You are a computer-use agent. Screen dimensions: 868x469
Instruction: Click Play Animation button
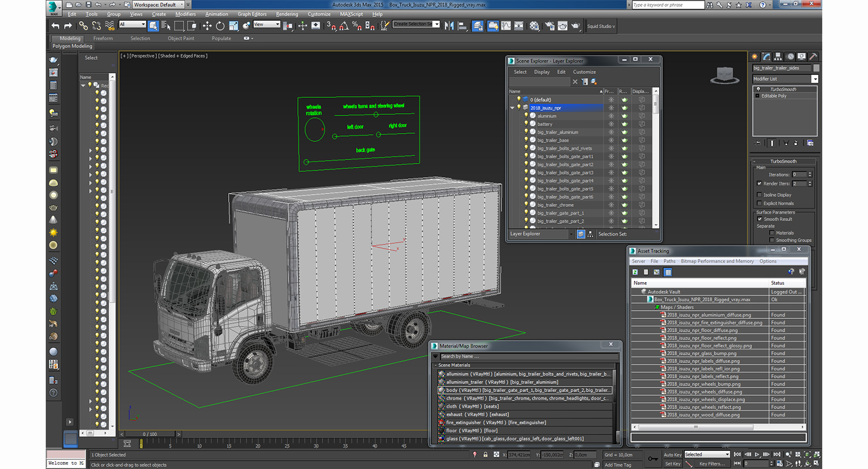coord(757,454)
